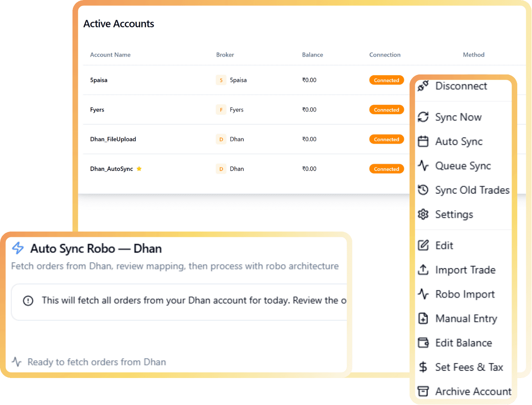This screenshot has height=405, width=532.
Task: Click the Connected badge for Fyers account
Action: 386,110
